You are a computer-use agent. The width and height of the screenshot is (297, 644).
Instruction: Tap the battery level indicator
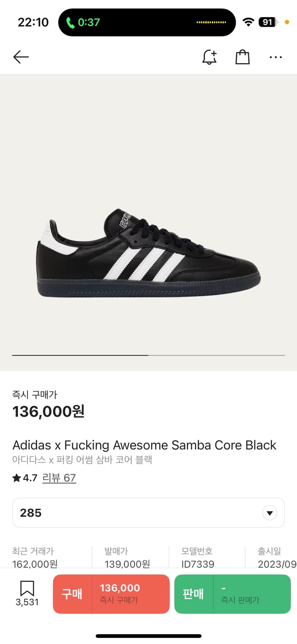click(268, 22)
